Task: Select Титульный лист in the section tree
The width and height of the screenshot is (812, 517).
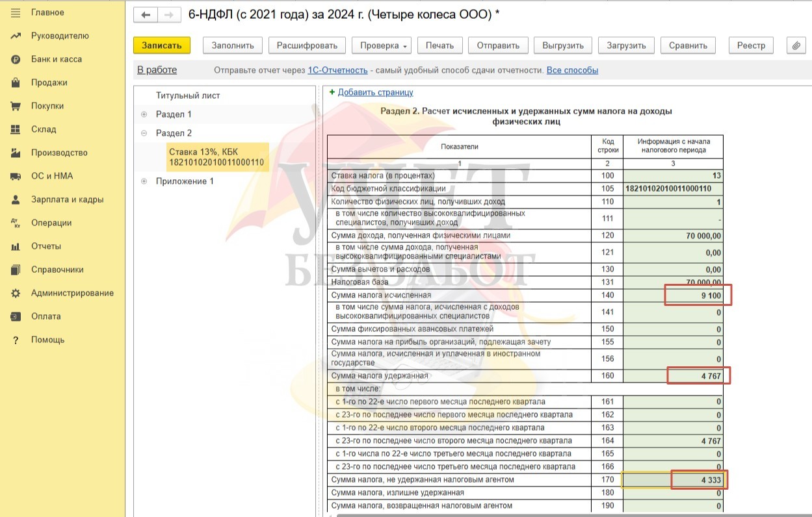Action: click(x=188, y=95)
